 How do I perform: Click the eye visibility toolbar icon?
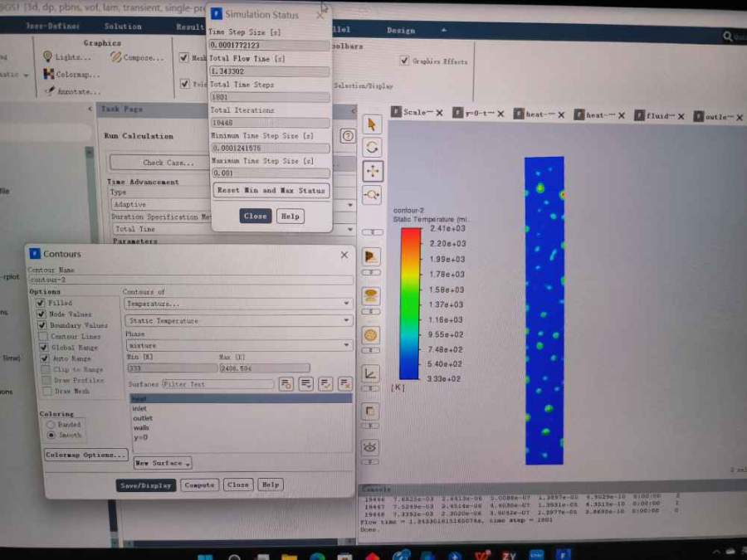[371, 448]
